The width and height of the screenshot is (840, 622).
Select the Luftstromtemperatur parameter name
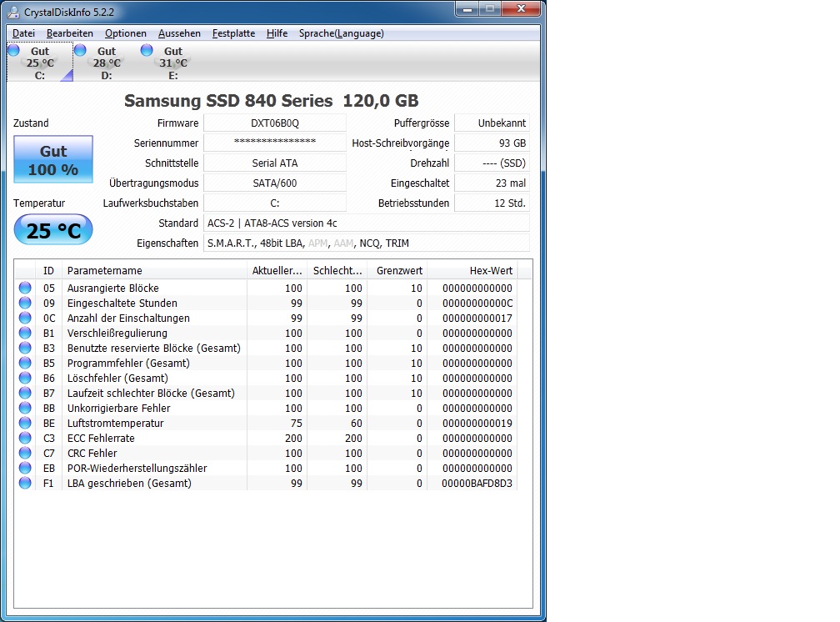[x=115, y=423]
